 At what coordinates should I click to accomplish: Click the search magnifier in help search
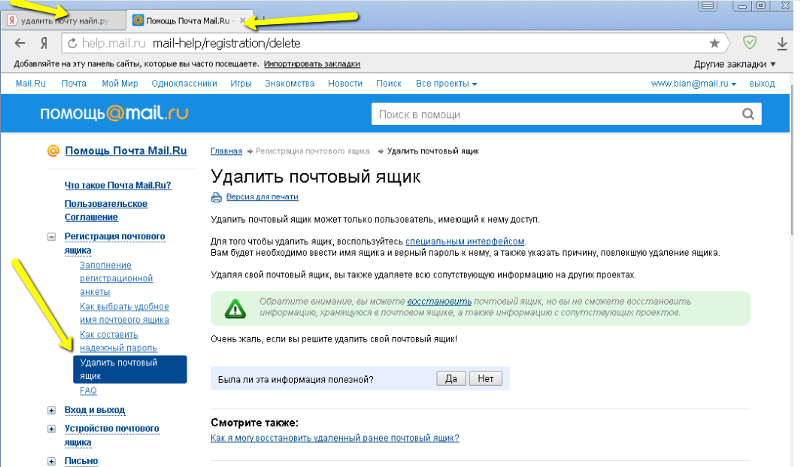pos(748,114)
